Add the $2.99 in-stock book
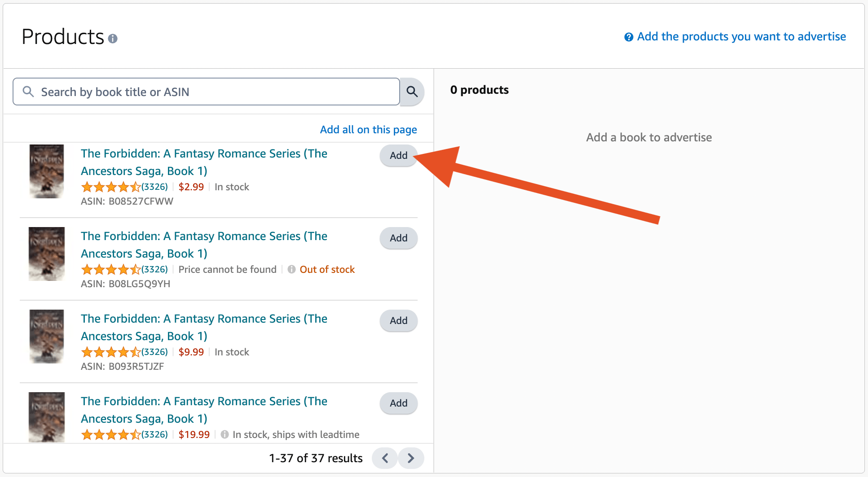The height and width of the screenshot is (477, 868). point(398,155)
